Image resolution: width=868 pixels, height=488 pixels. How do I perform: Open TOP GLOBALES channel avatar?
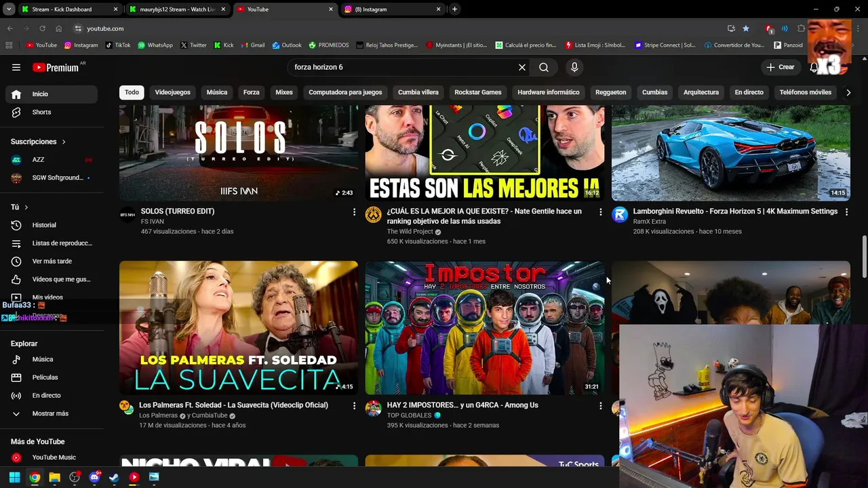pyautogui.click(x=374, y=408)
